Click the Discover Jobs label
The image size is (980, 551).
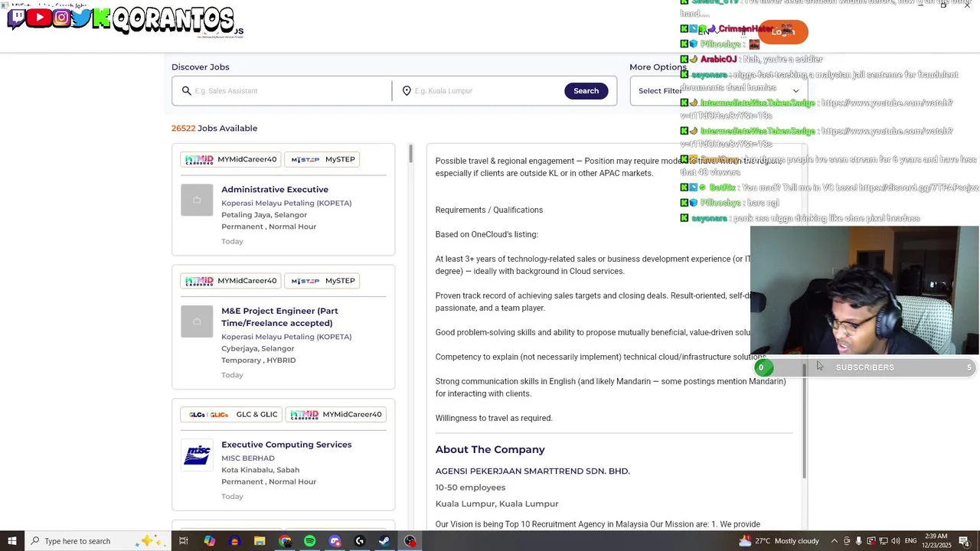[x=201, y=67]
